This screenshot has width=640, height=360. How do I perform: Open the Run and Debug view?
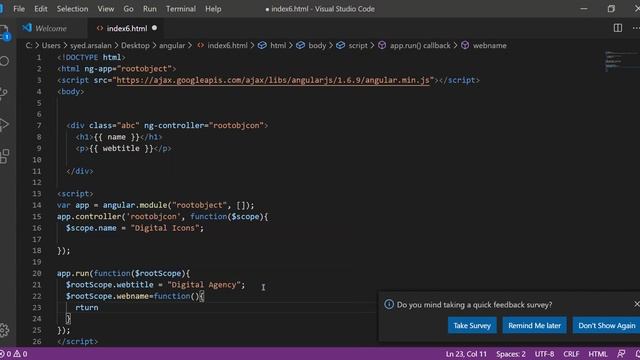tap(4, 125)
